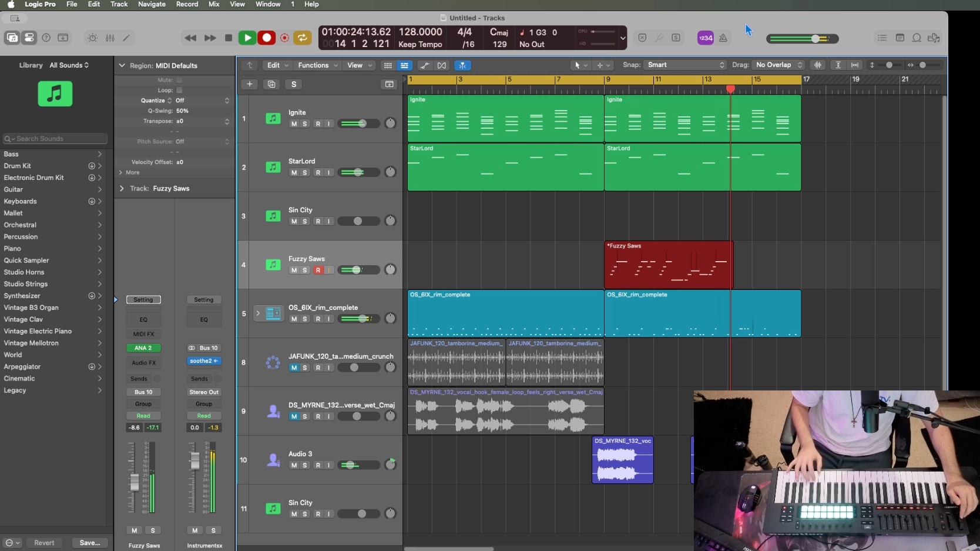The height and width of the screenshot is (551, 980).
Task: Adjust the Audio 3 track volume slider
Action: point(360,465)
